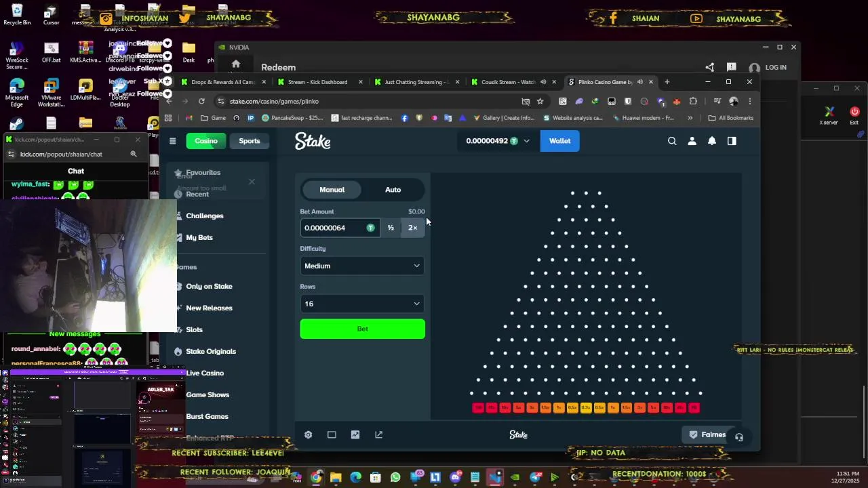Open the Stake hamburger menu
This screenshot has width=868, height=488.
pyautogui.click(x=172, y=141)
